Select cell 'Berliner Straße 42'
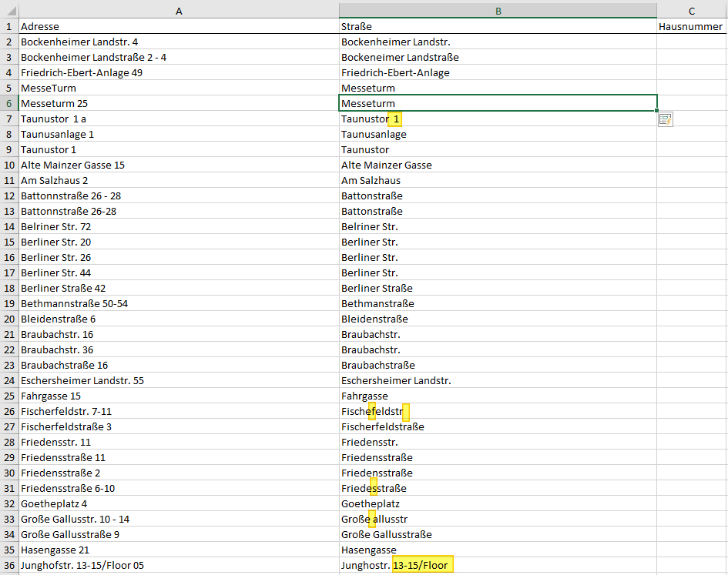This screenshot has width=728, height=575. click(179, 288)
